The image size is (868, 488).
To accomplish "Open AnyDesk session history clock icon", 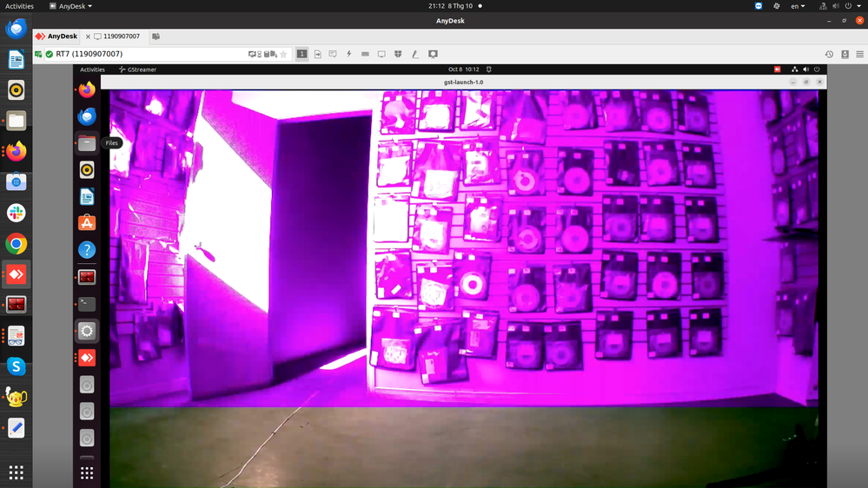I will [x=829, y=54].
